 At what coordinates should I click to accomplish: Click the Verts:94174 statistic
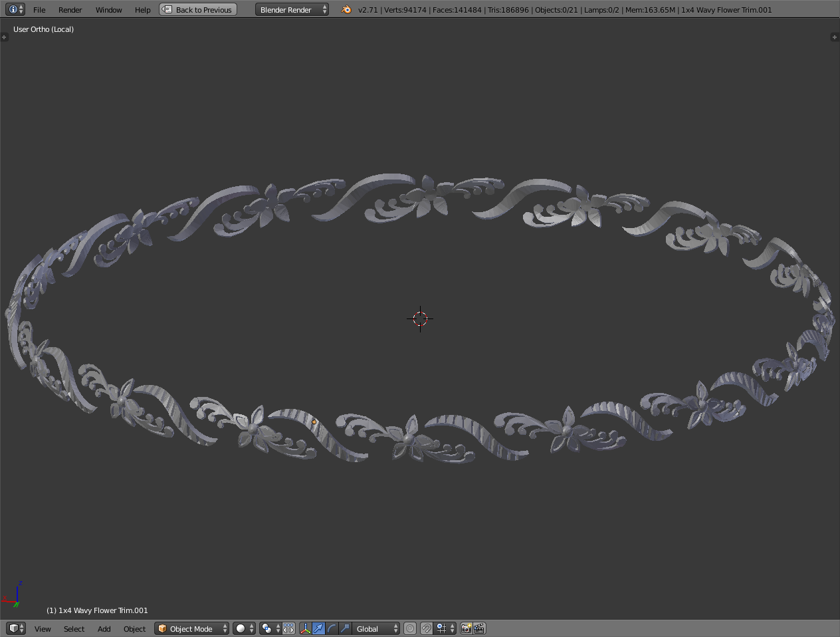[405, 10]
